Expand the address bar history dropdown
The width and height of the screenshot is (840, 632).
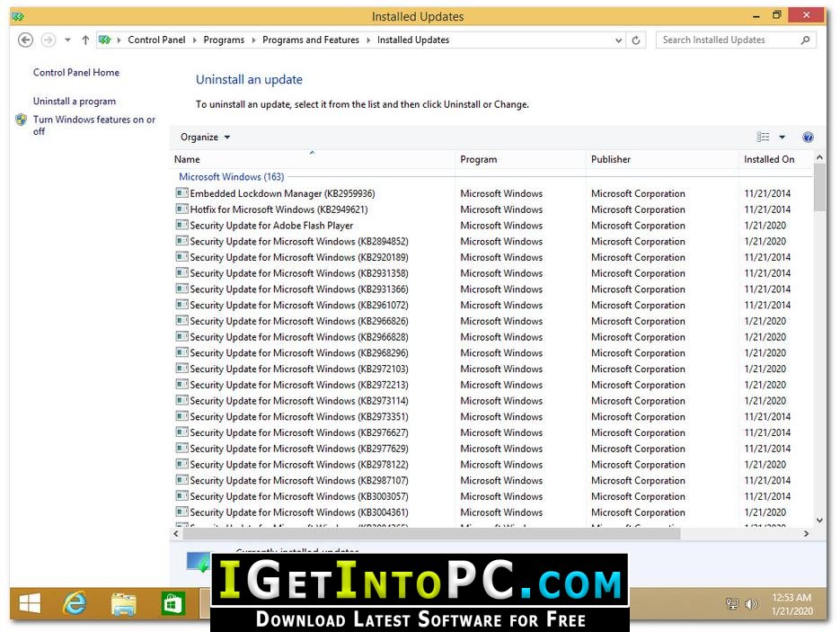tap(618, 40)
